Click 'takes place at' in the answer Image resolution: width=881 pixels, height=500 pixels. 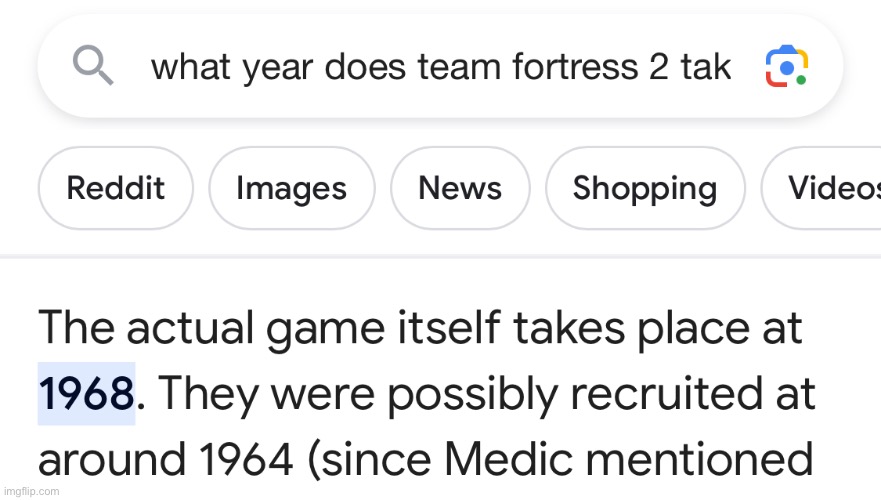click(657, 329)
